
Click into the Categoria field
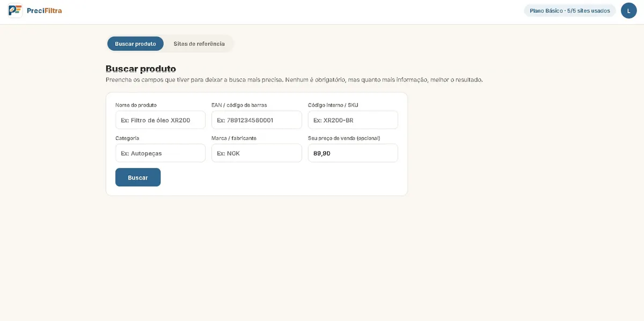click(x=160, y=153)
